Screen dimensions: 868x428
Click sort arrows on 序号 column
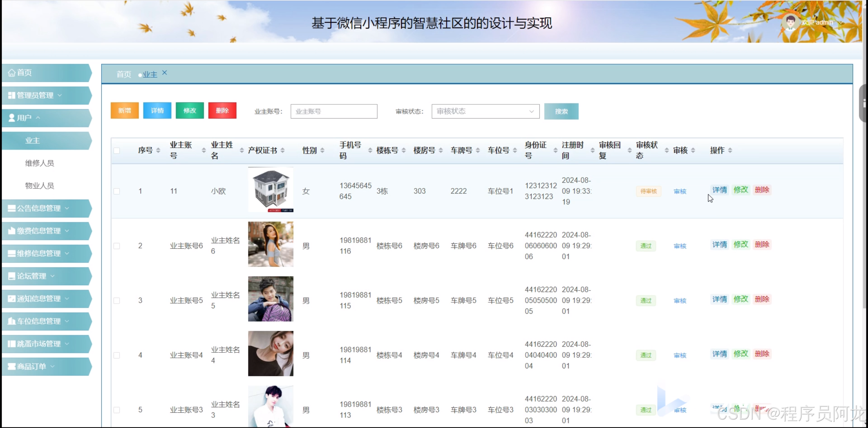pos(158,150)
